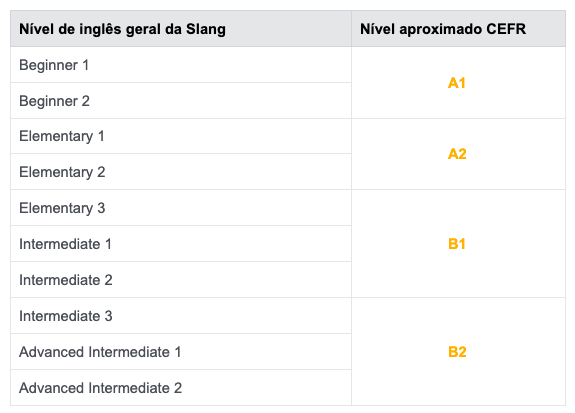Click the orange B2 level label
This screenshot has width=575, height=413.
click(457, 351)
